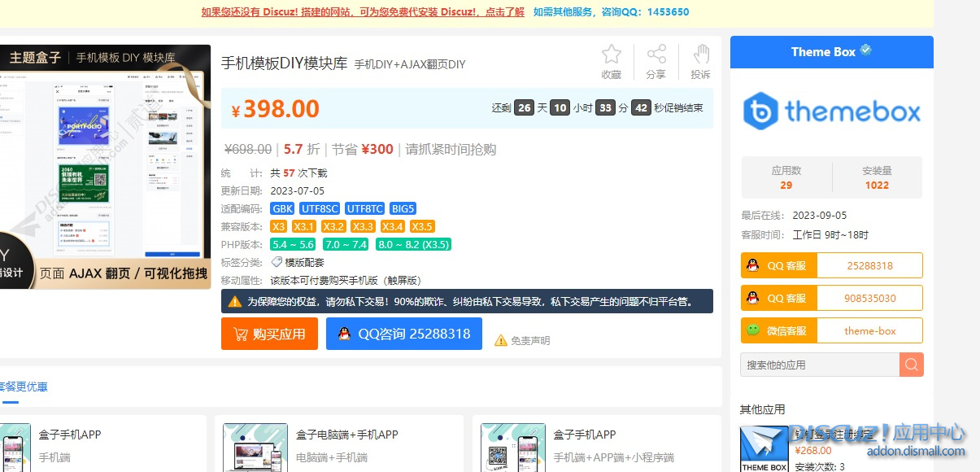
Task: Click the hand complaint icon
Action: (x=701, y=55)
